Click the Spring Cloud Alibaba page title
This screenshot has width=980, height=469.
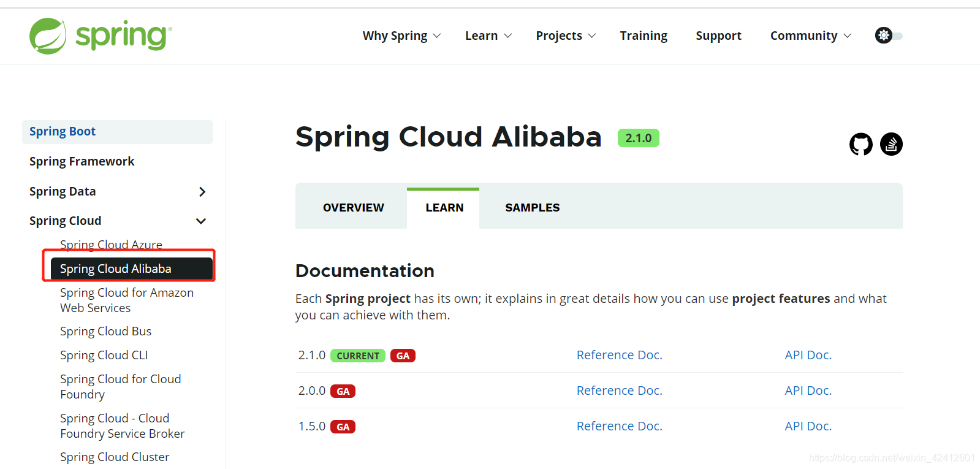click(x=449, y=137)
